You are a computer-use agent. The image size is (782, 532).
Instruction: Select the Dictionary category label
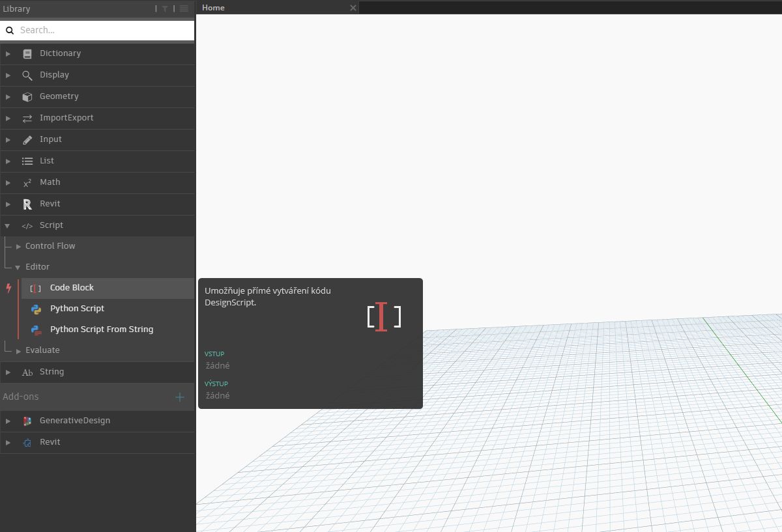[60, 53]
